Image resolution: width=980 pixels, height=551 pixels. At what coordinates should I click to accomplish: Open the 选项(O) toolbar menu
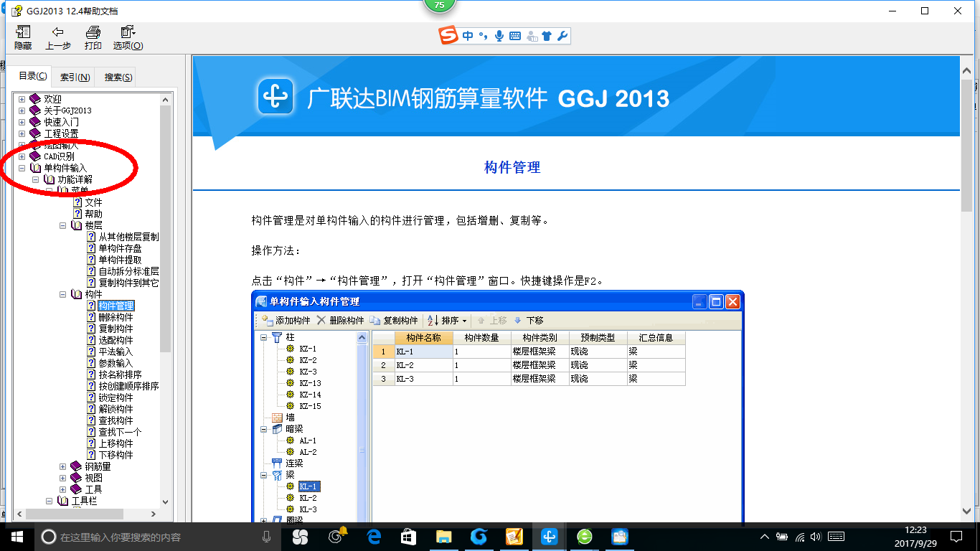128,38
